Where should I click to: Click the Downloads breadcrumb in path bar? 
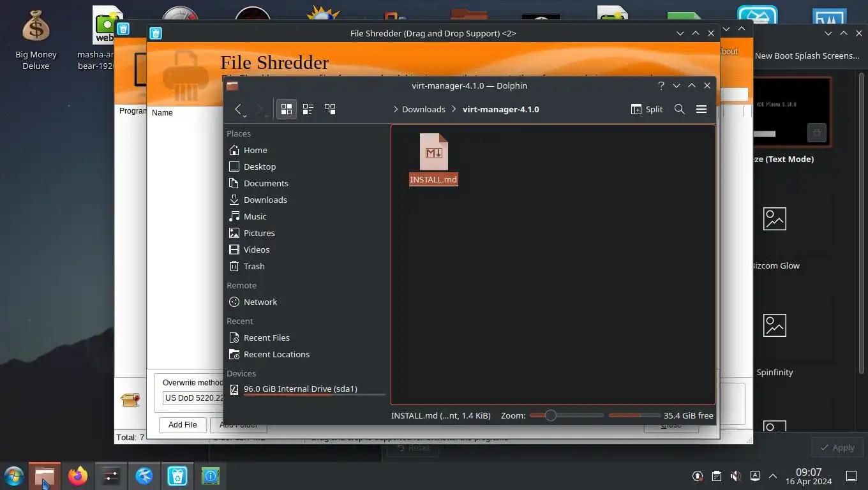(x=424, y=109)
